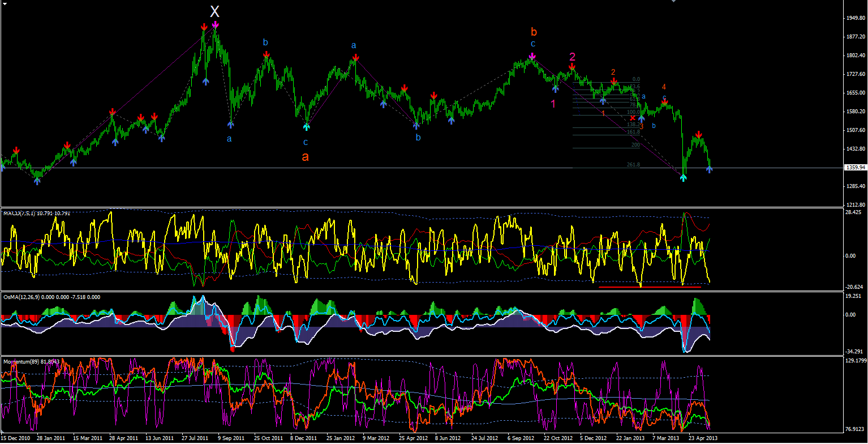Click the 24 Jul 2012 date label
This screenshot has height=444, width=868.
click(485, 438)
